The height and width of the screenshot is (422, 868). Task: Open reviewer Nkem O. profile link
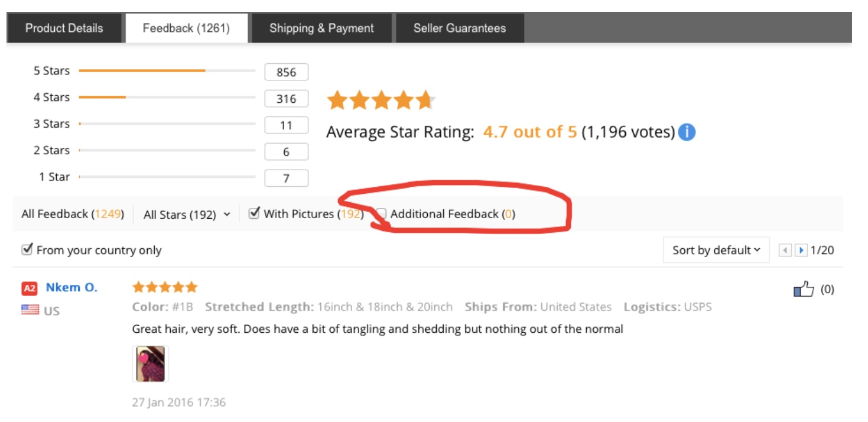coord(71,288)
